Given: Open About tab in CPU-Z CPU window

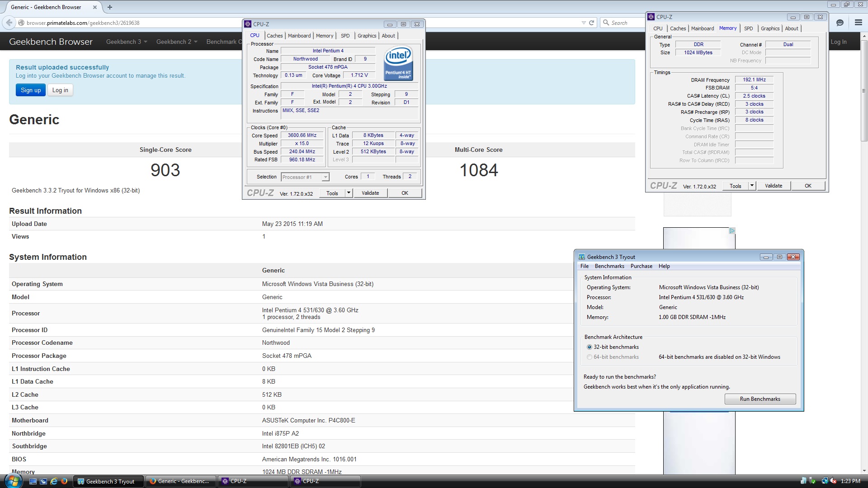Looking at the screenshot, I should (388, 36).
